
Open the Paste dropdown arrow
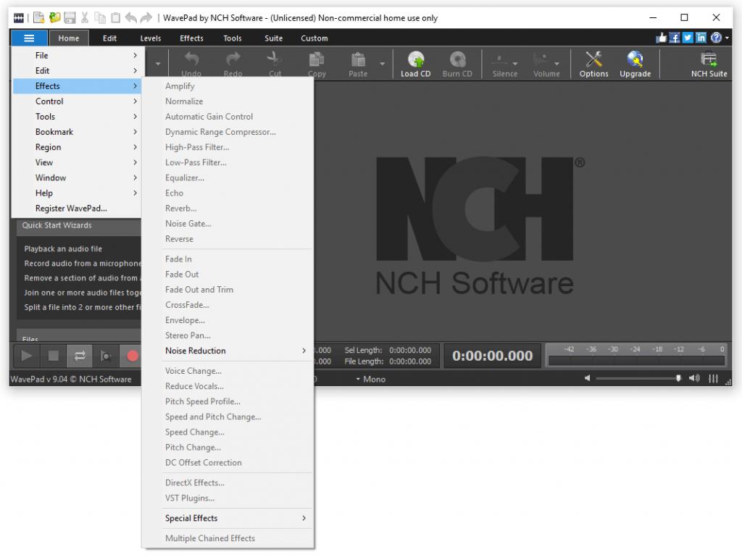pyautogui.click(x=382, y=64)
